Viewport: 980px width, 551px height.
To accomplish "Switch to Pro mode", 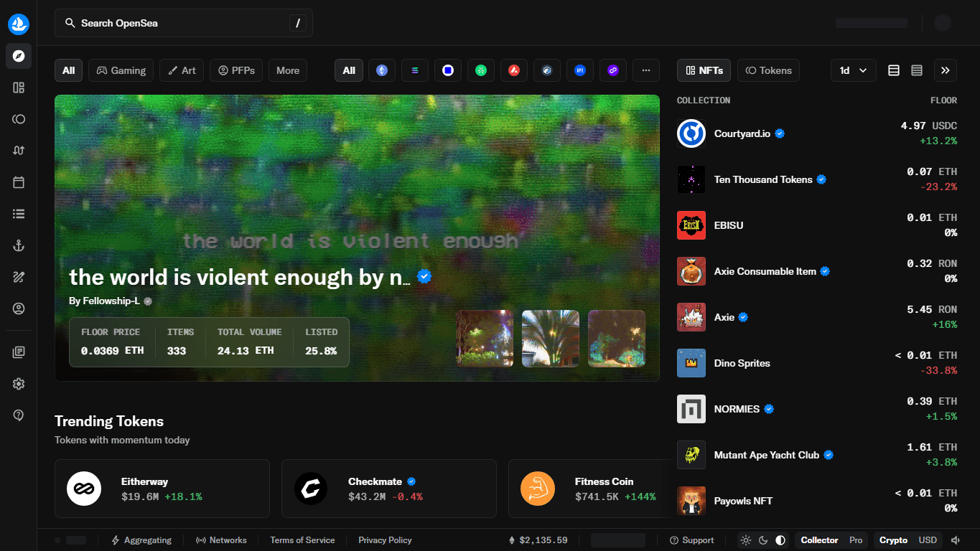I will tap(856, 540).
